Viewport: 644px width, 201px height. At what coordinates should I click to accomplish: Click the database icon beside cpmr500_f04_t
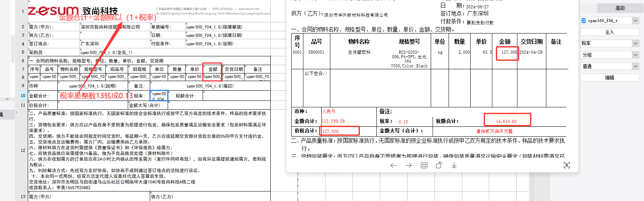(584, 21)
